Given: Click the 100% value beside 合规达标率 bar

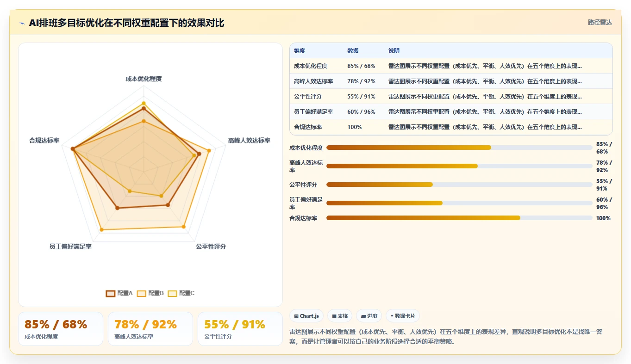Looking at the screenshot, I should 603,218.
